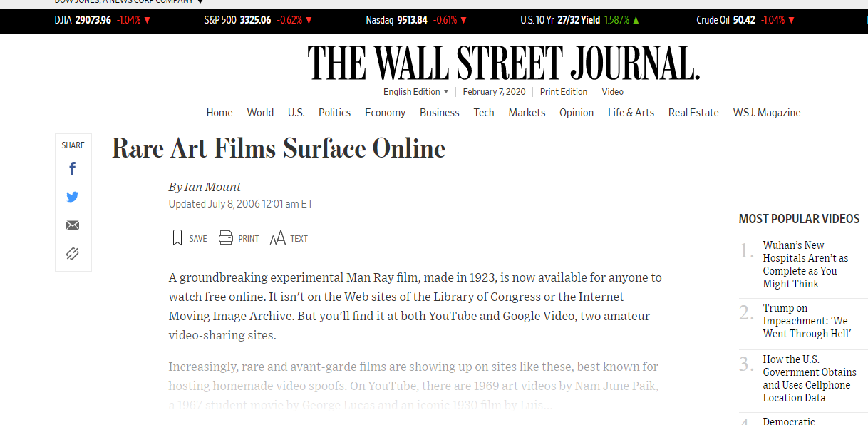Go to the Life & Arts section
This screenshot has width=868, height=425.
[631, 113]
